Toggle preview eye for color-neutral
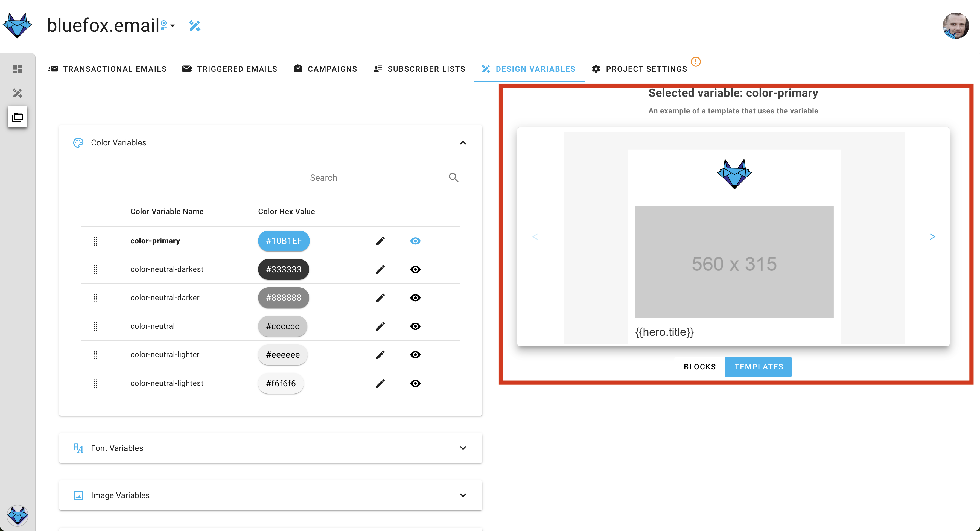The image size is (980, 531). 415,326
